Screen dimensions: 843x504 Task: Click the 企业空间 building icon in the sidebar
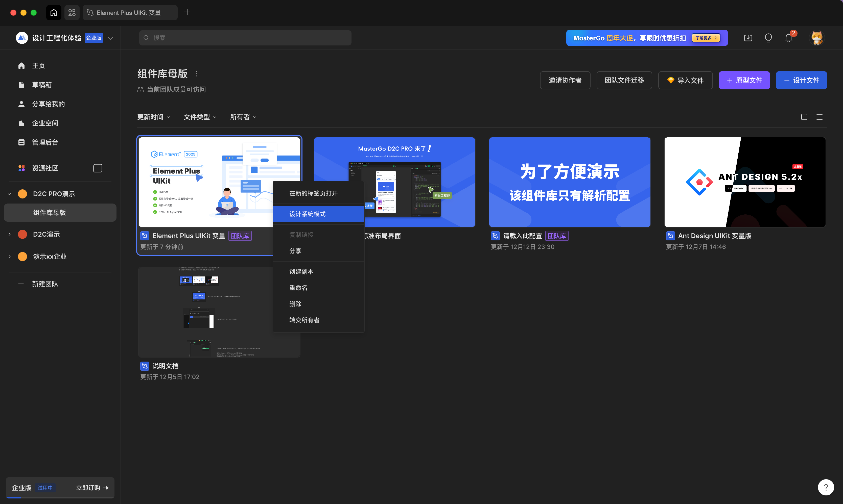coord(21,123)
